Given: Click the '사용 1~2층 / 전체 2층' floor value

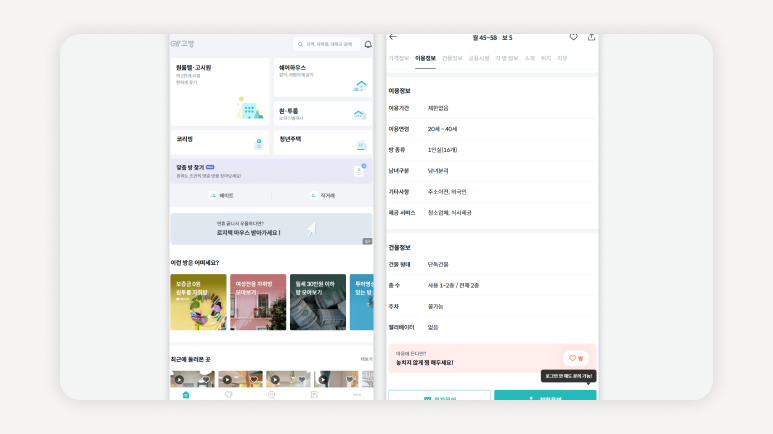Looking at the screenshot, I should coord(453,286).
